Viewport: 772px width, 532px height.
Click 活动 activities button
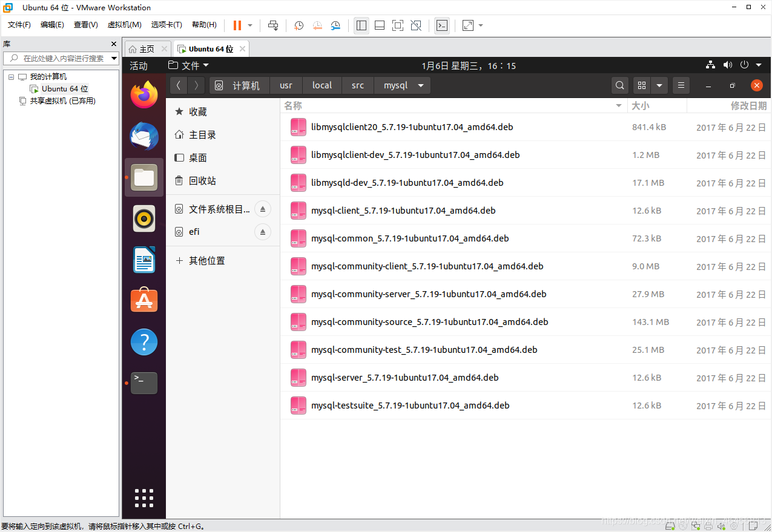(x=139, y=65)
